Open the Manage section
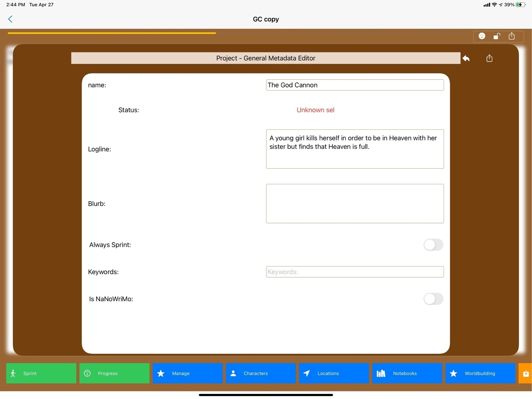532x399 pixels. coord(187,373)
